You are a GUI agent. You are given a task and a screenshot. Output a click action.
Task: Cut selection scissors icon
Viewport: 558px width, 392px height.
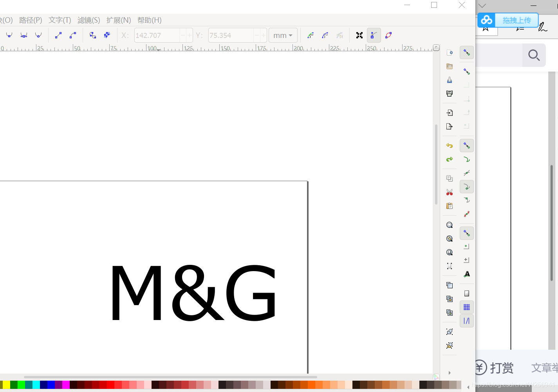tap(450, 192)
